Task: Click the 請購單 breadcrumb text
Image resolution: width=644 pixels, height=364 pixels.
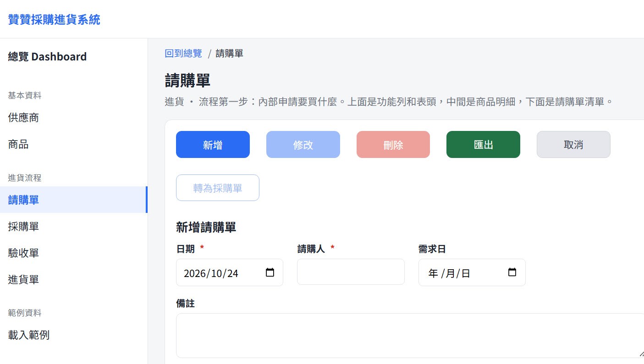Action: click(229, 54)
